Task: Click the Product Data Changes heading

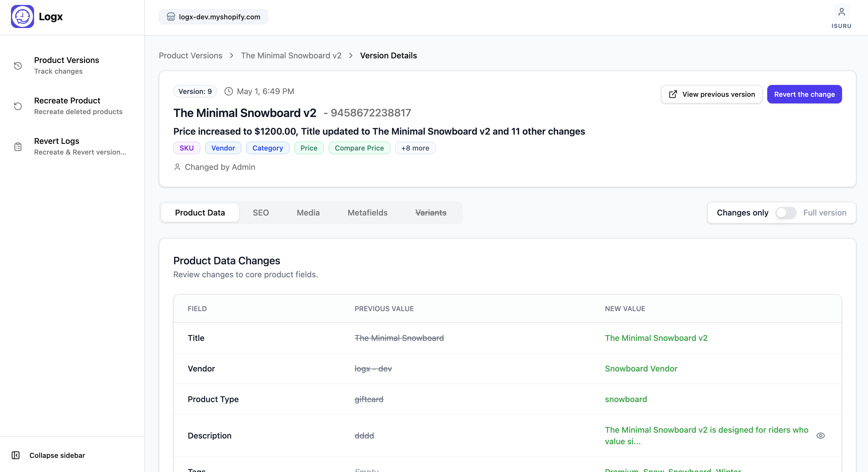Action: tap(227, 261)
